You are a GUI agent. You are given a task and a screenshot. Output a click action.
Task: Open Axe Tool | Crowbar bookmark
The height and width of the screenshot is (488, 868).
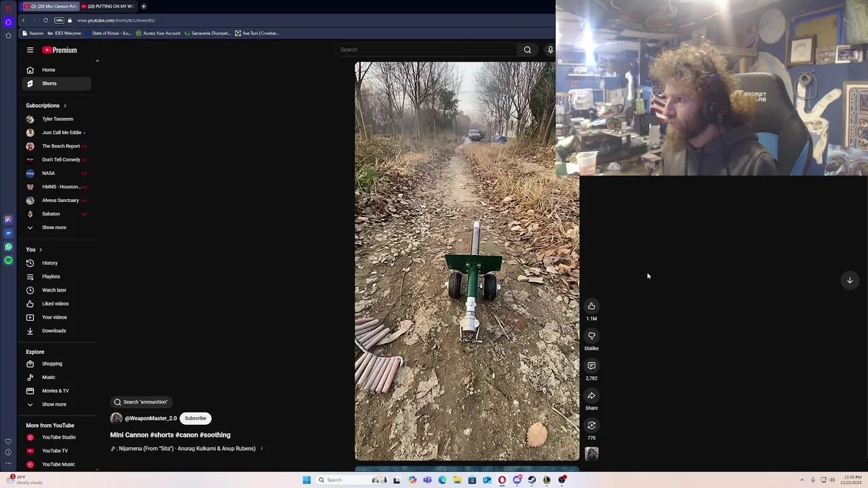pyautogui.click(x=257, y=33)
